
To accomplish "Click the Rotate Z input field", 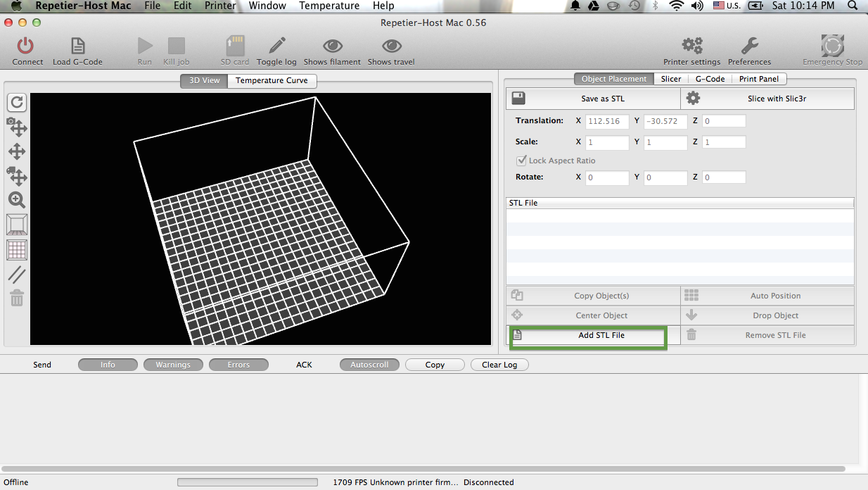I will point(724,177).
